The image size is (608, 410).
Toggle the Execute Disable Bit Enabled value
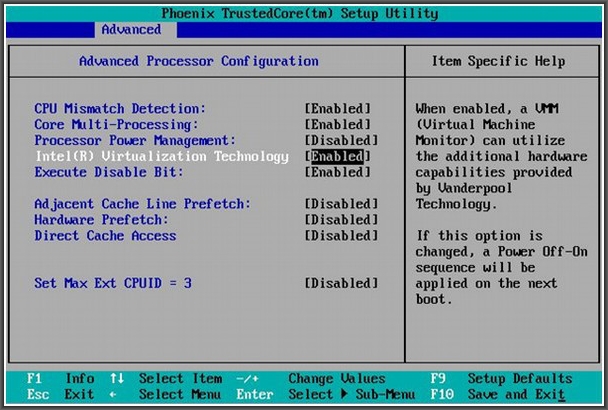tap(337, 172)
